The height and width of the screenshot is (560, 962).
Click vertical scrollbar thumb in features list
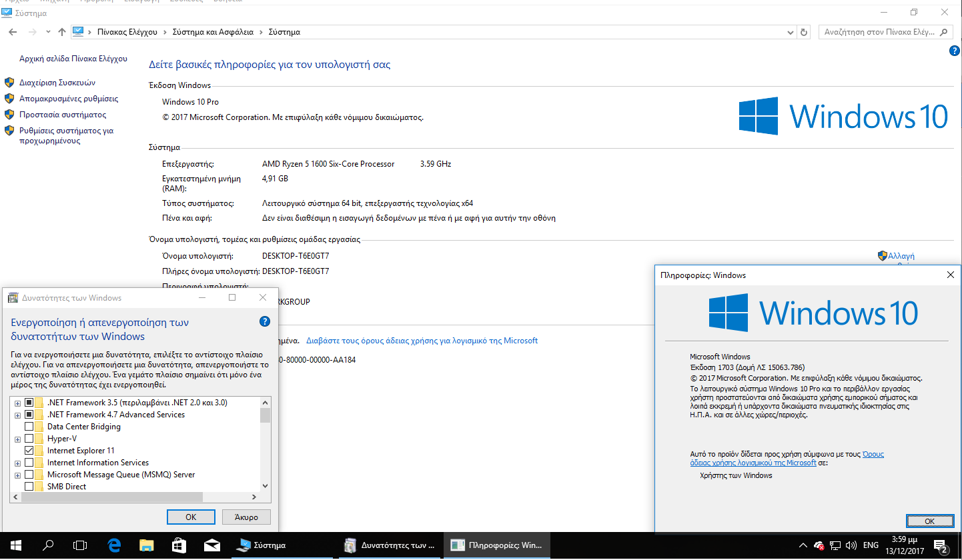coord(265,415)
